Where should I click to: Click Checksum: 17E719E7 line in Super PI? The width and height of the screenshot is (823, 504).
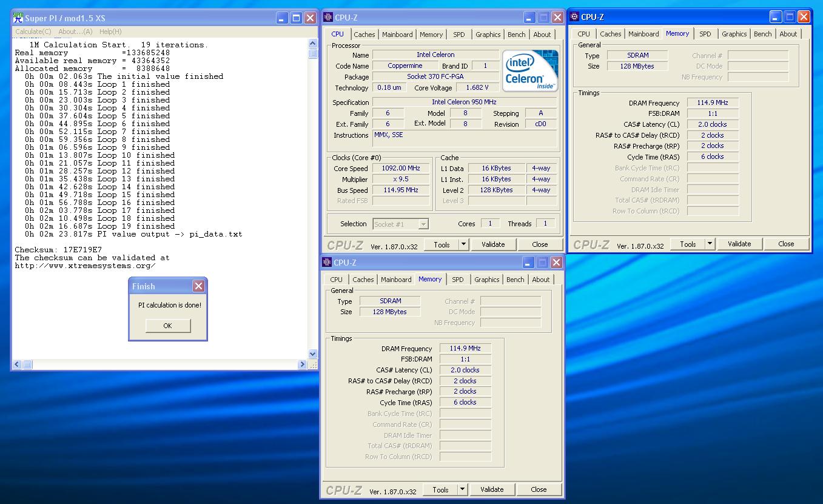click(x=58, y=250)
